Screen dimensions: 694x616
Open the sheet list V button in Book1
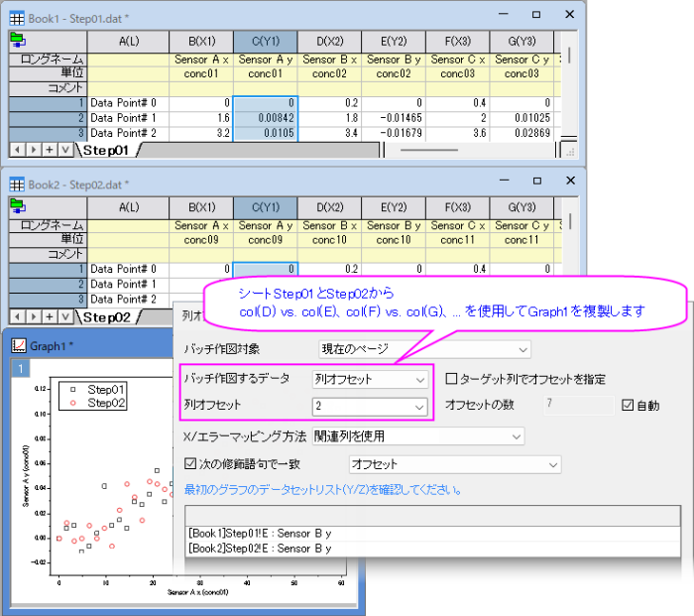[65, 150]
